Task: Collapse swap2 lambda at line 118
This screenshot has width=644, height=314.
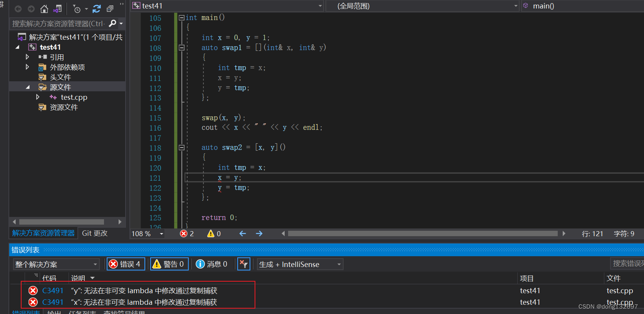Action: click(181, 147)
